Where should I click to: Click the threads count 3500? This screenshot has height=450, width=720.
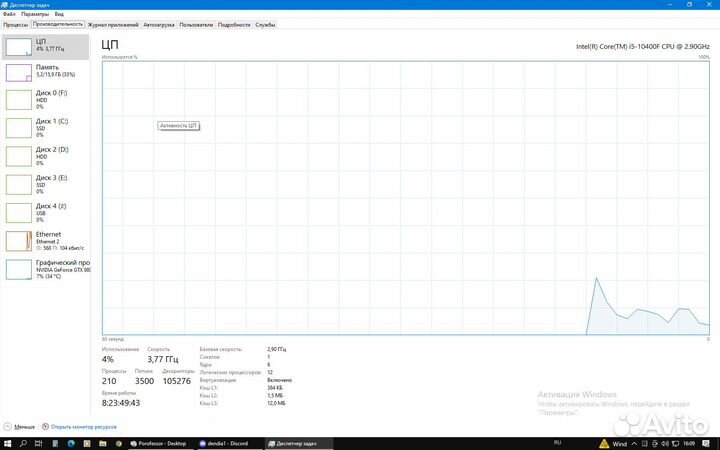coord(144,381)
